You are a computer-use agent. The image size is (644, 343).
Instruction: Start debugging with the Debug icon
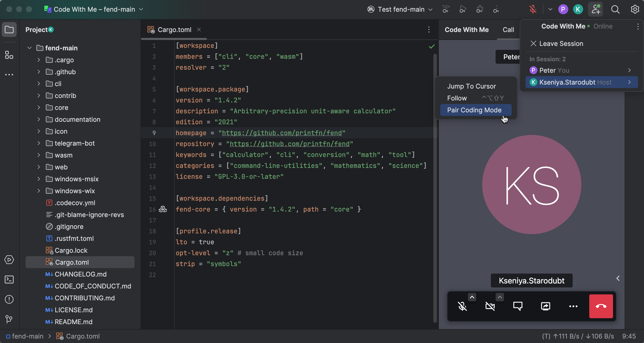tap(480, 9)
